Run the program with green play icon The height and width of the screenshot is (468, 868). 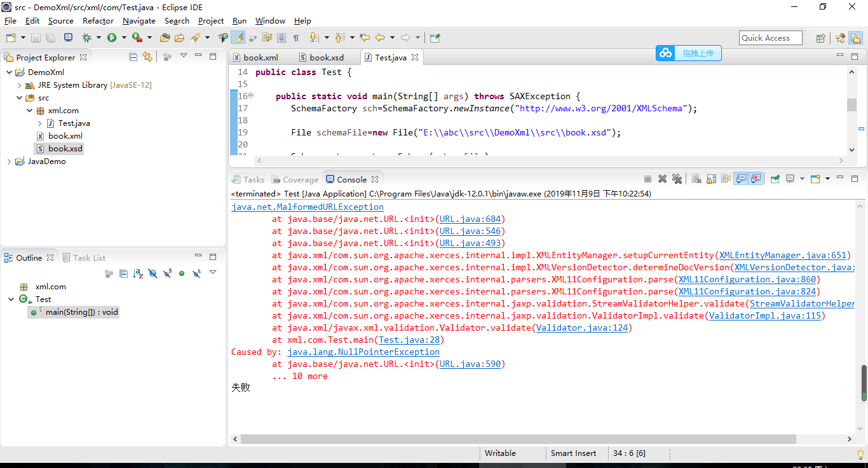pos(112,38)
